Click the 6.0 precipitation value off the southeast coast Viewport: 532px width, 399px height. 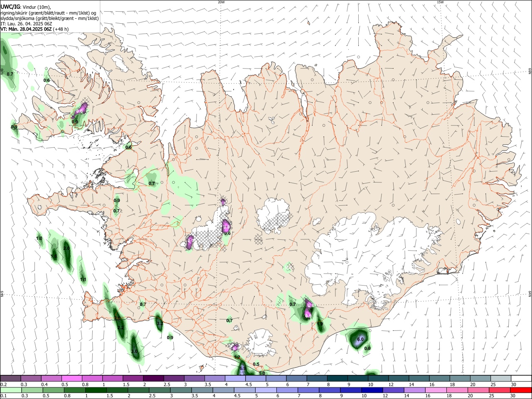(x=360, y=339)
